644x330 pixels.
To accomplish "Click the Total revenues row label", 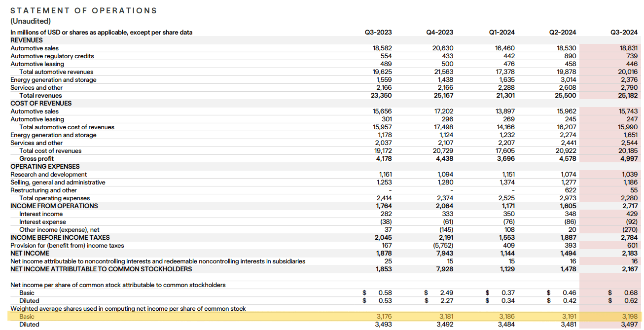I will [40, 96].
